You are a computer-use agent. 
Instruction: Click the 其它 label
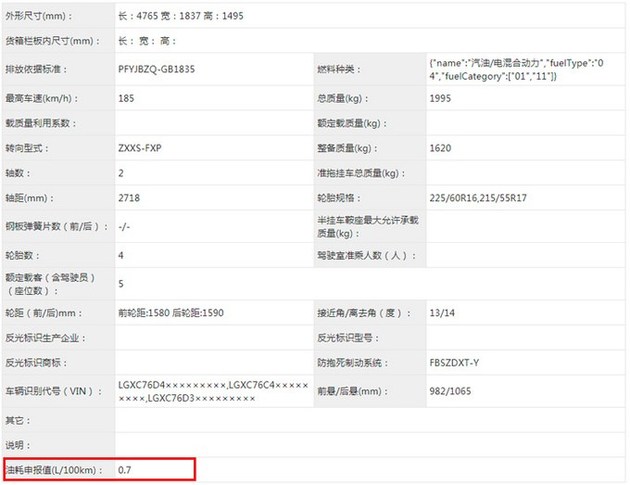pos(18,420)
